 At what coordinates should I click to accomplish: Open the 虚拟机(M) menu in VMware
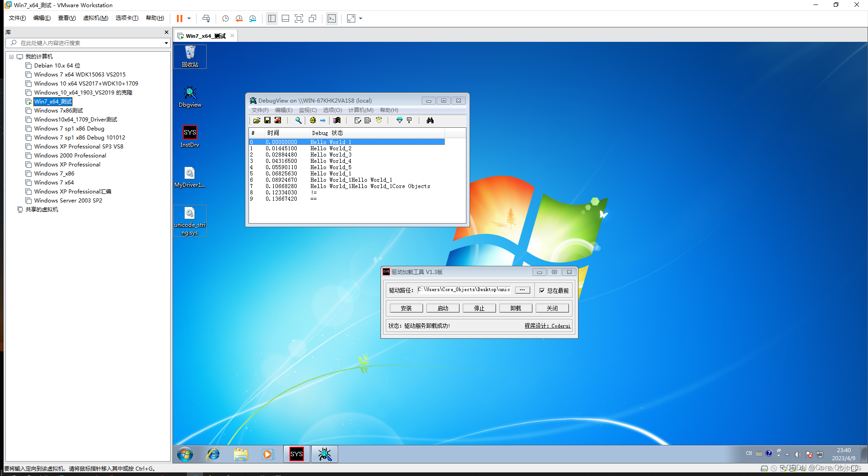pyautogui.click(x=95, y=18)
